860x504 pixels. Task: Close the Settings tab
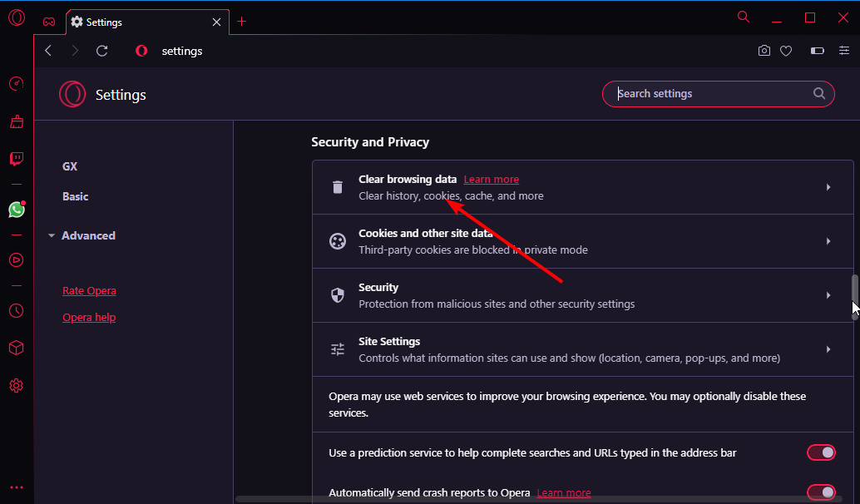[x=216, y=22]
